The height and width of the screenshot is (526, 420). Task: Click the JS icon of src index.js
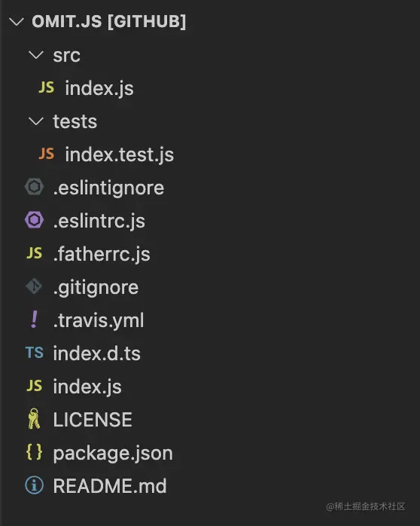coord(46,87)
